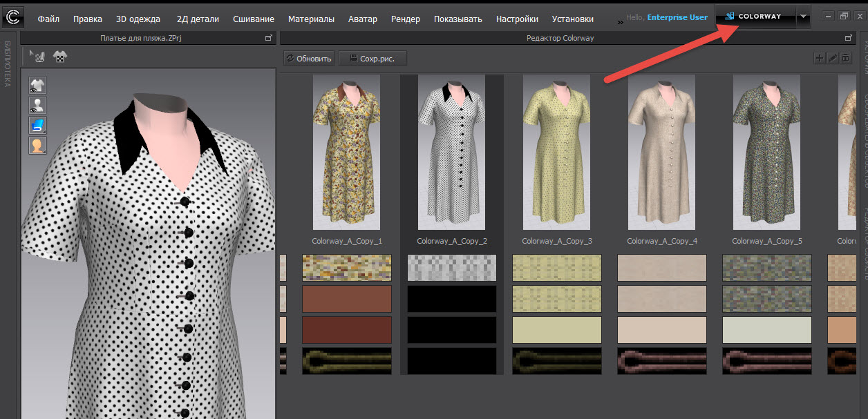Open the Сшивание menu
868x419 pixels.
(253, 19)
